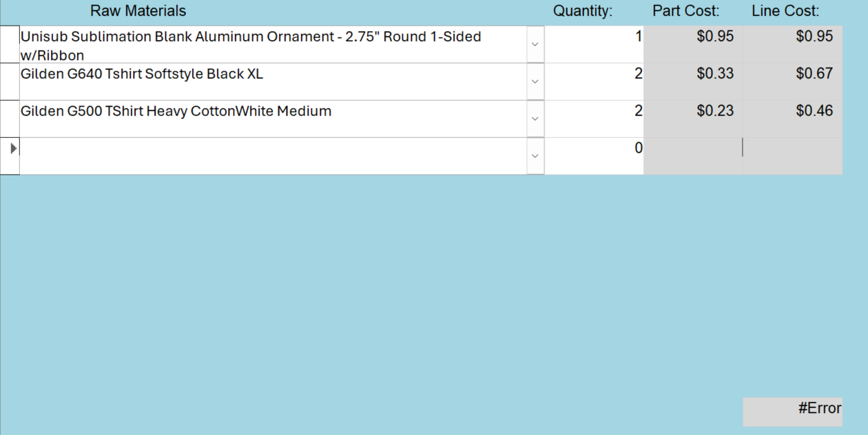Click quantity field of the Gilden G640 row
The height and width of the screenshot is (435, 868).
pos(595,82)
